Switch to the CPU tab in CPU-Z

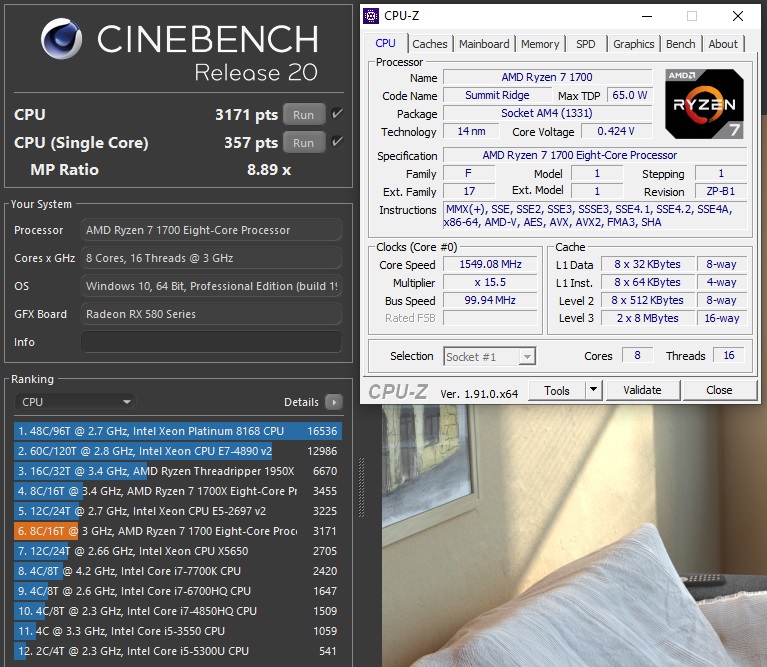[385, 43]
